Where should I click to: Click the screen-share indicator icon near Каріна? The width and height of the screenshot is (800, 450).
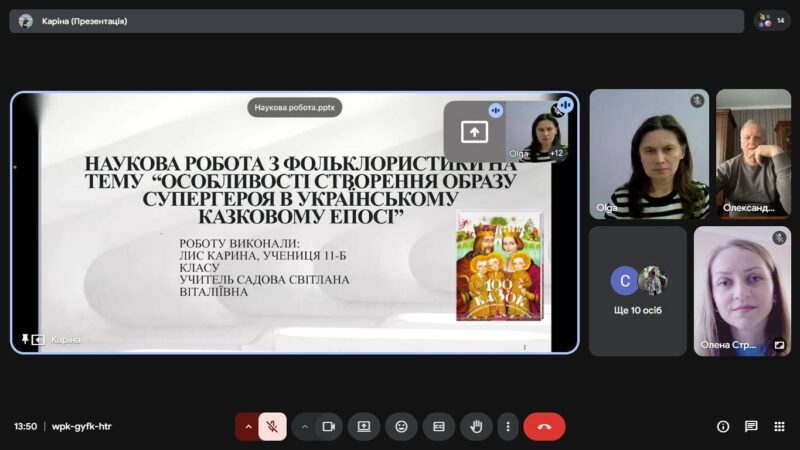point(38,339)
